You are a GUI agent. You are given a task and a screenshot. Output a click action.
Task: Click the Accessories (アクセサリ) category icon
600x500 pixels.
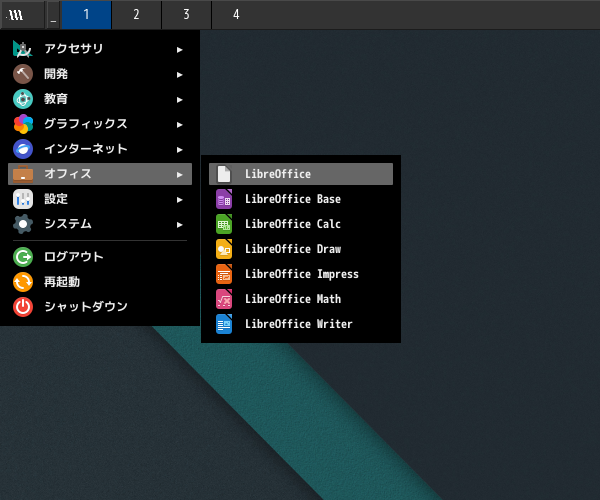pos(23,49)
